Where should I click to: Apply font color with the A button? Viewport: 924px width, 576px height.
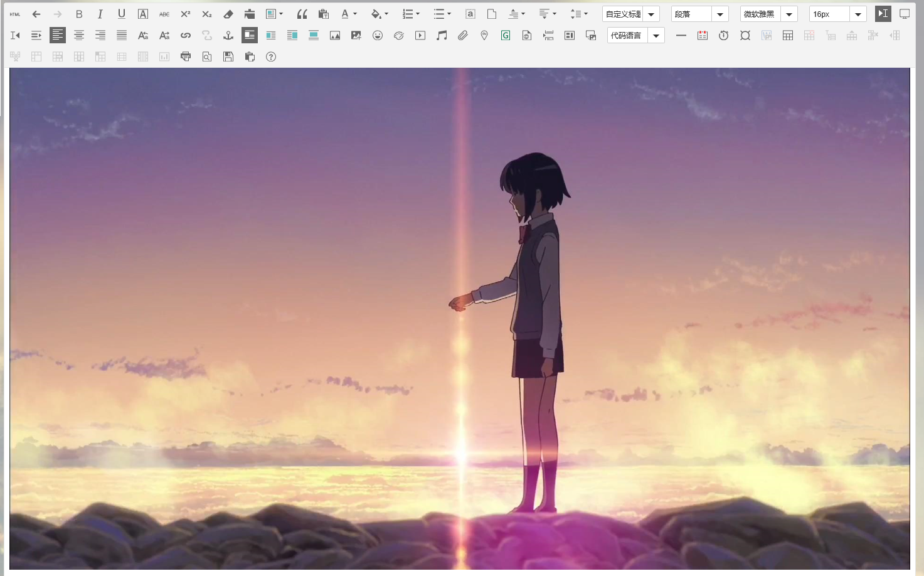345,14
